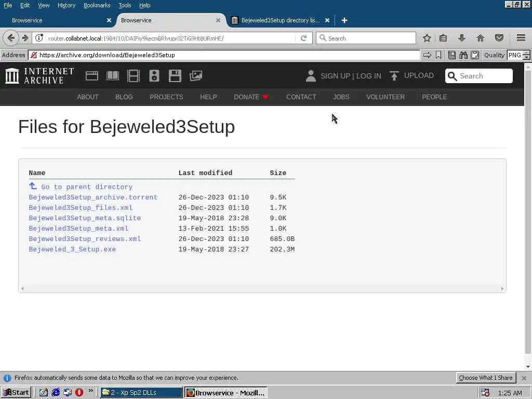Click the Browservice clipboard icon
The height and width of the screenshot is (399, 532).
click(475, 55)
